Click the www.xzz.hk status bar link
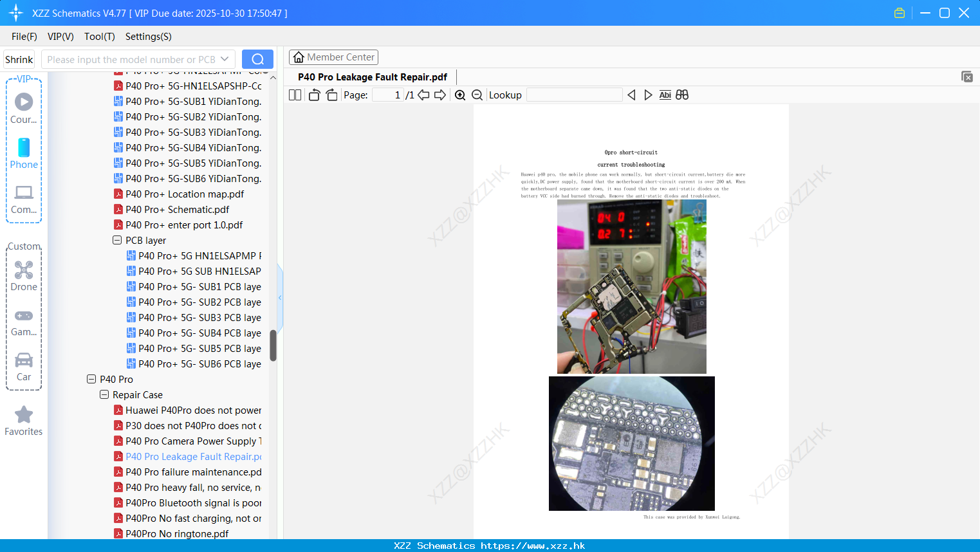The image size is (980, 552). tap(533, 546)
